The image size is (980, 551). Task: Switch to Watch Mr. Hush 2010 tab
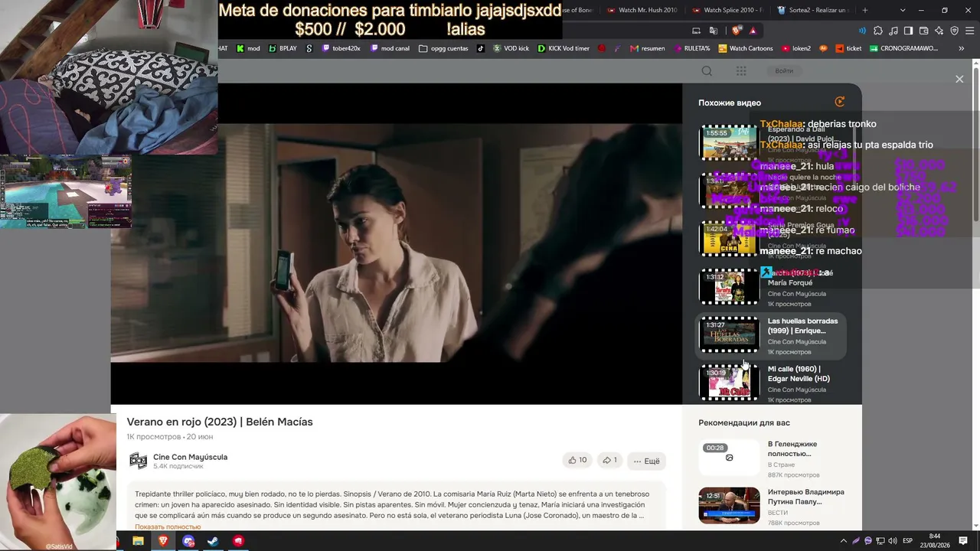point(641,10)
